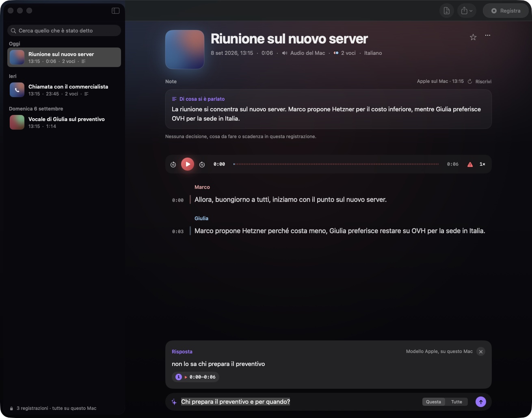532x418 pixels.
Task: Select the Questa scope option
Action: (x=433, y=402)
